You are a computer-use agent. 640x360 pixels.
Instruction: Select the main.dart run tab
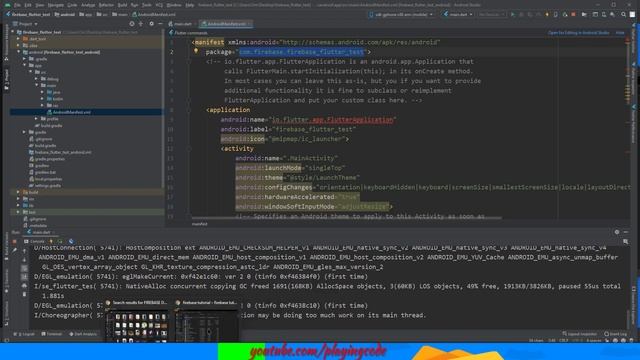point(39,232)
